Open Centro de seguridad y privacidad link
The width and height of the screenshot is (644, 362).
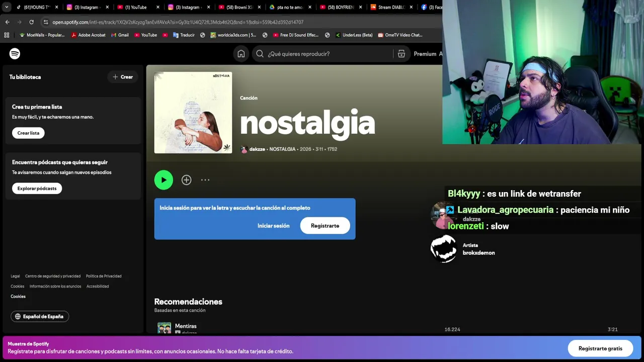click(53, 276)
